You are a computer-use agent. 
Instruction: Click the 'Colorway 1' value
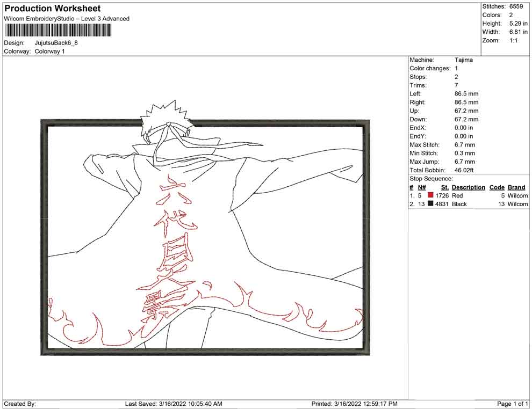tap(49, 52)
